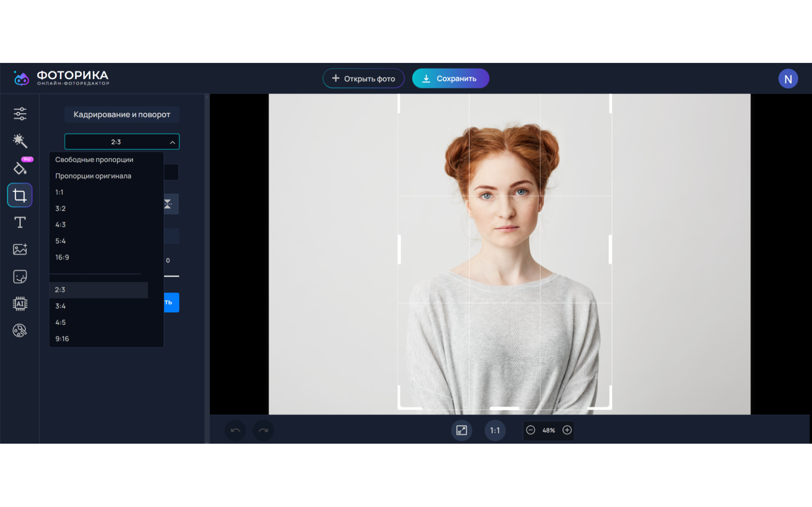Open the Pro paint bucket tool
This screenshot has width=812, height=507.
coord(20,168)
